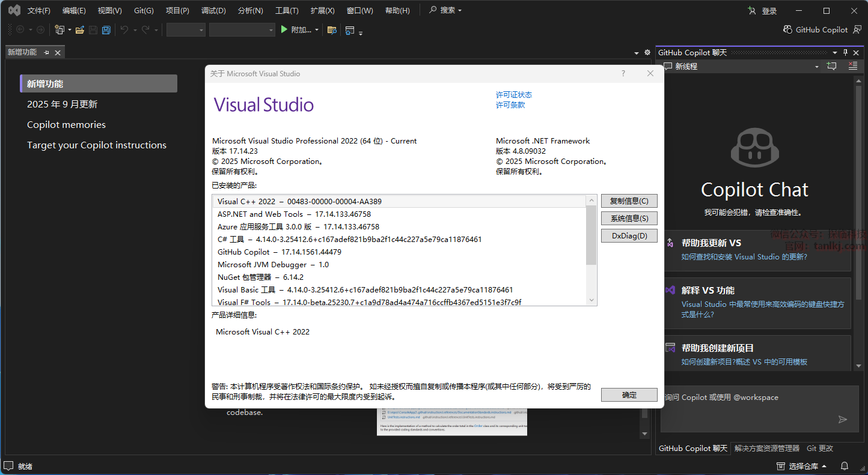The height and width of the screenshot is (475, 868).
Task: Click the Open File folder toolbar icon
Action: [x=79, y=30]
